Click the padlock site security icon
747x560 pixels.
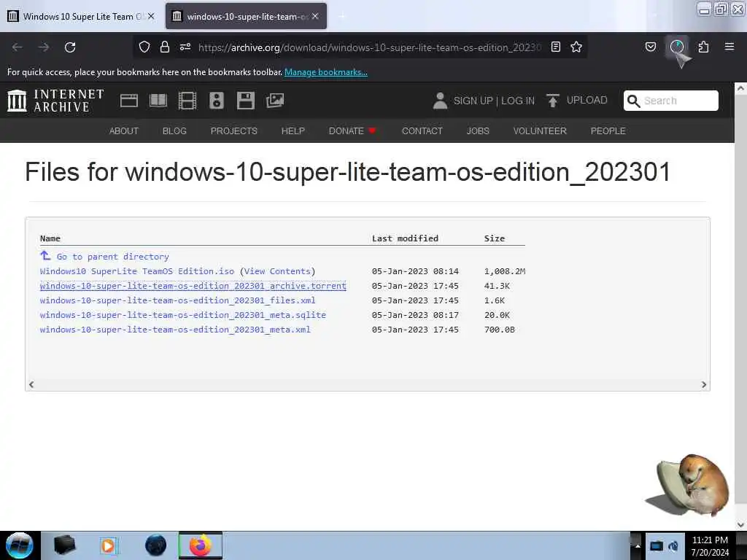click(x=165, y=47)
